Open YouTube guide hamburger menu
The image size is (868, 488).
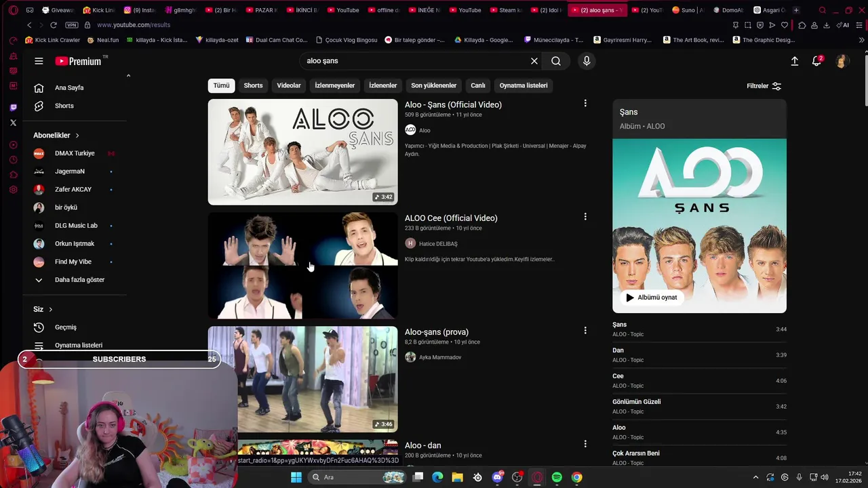pos(39,61)
